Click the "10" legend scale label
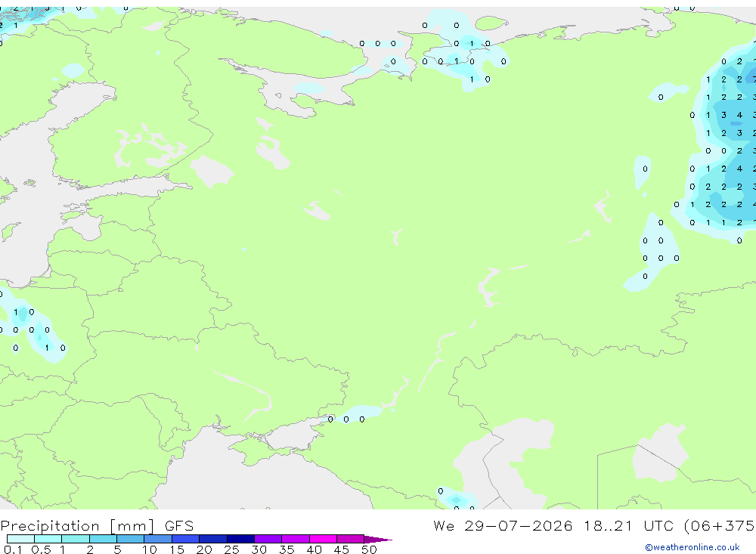The image size is (756, 554). pyautogui.click(x=149, y=549)
